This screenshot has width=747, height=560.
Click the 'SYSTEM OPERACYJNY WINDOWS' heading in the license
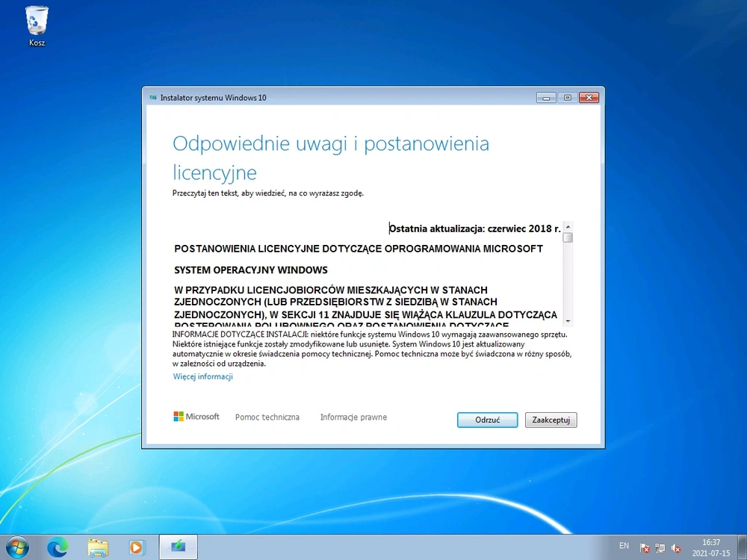click(x=250, y=270)
